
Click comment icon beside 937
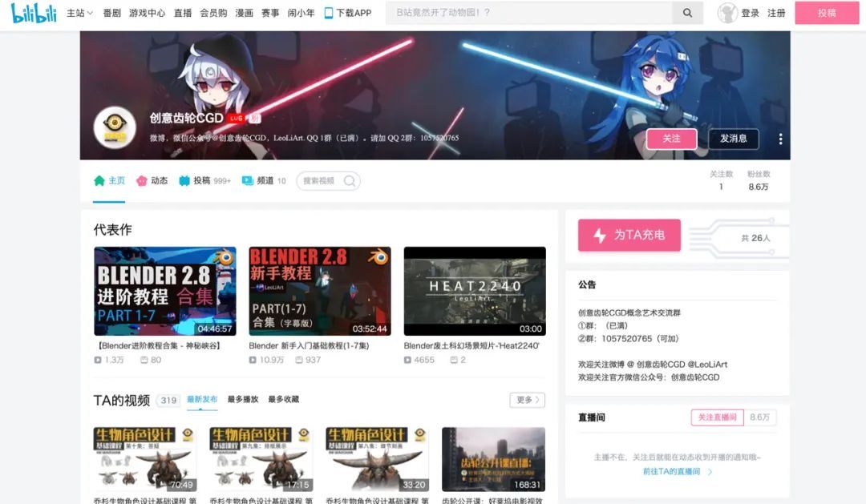(299, 360)
